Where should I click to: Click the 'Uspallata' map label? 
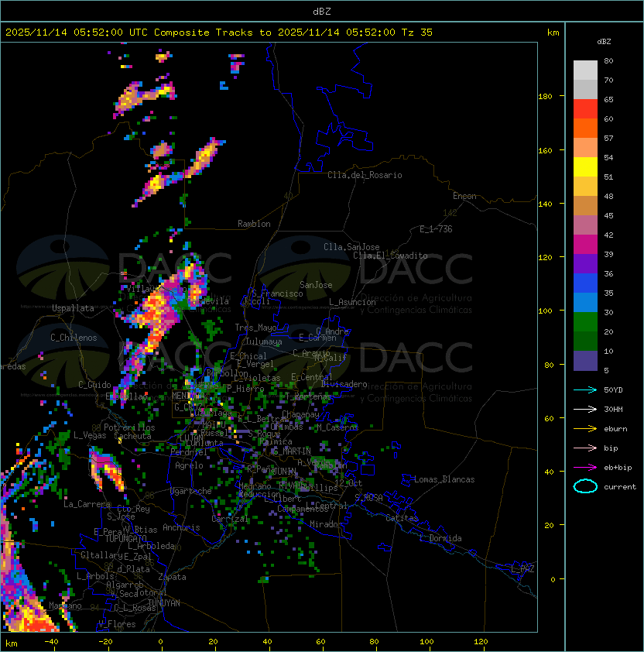click(x=73, y=308)
